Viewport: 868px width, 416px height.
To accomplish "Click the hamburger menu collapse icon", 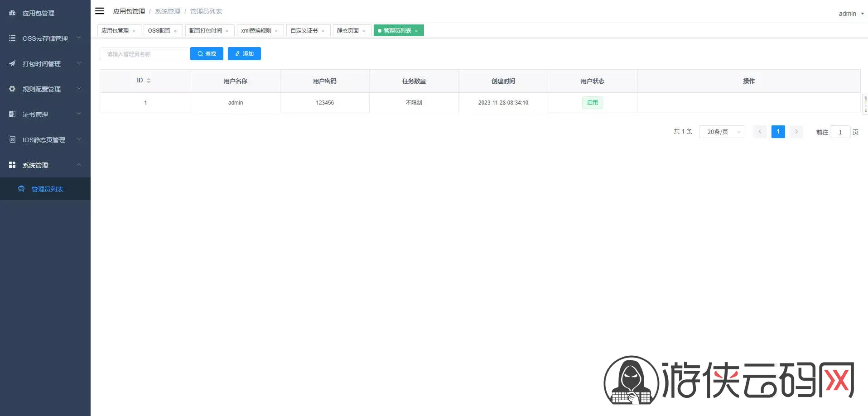I will pyautogui.click(x=100, y=11).
